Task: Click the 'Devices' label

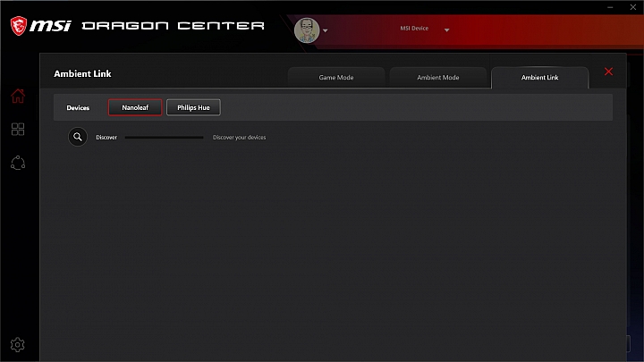Action: click(78, 107)
